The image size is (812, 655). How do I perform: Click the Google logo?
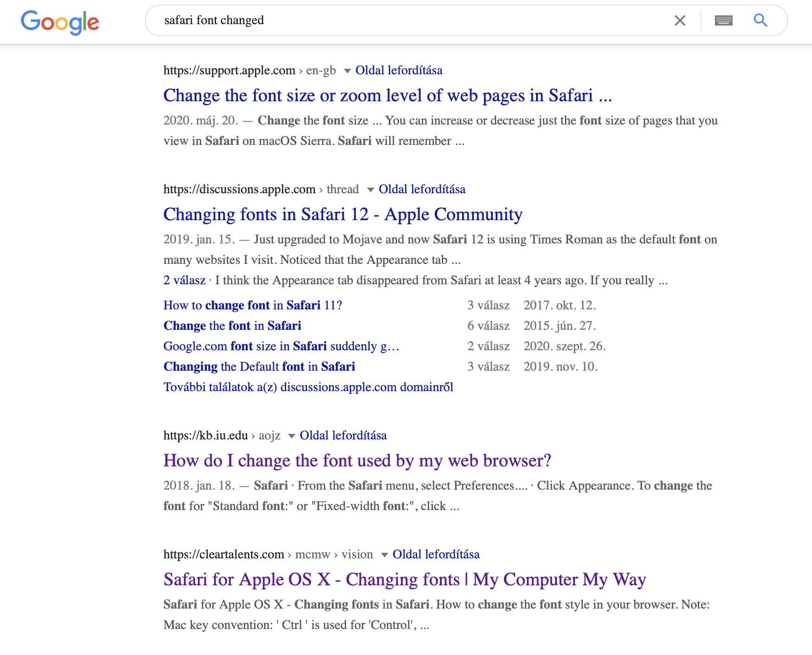[60, 21]
